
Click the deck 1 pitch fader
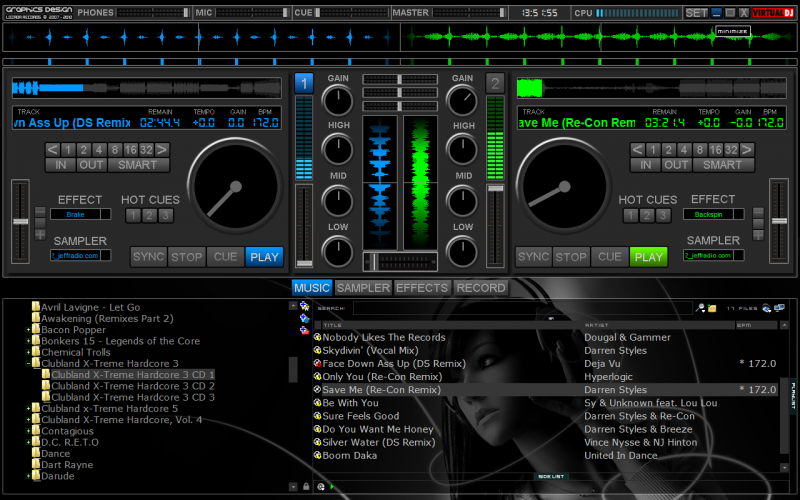pyautogui.click(x=20, y=221)
